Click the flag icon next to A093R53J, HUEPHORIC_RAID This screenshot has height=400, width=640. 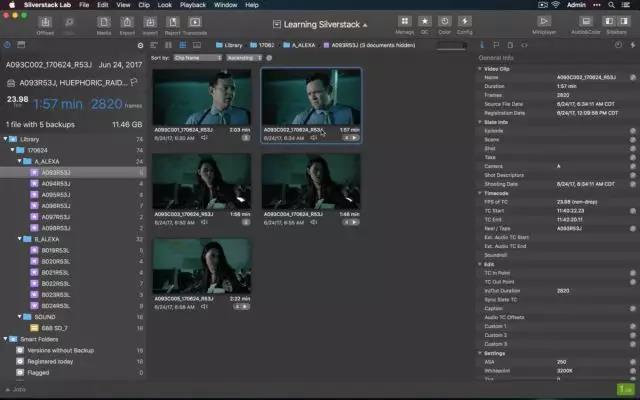tap(134, 82)
